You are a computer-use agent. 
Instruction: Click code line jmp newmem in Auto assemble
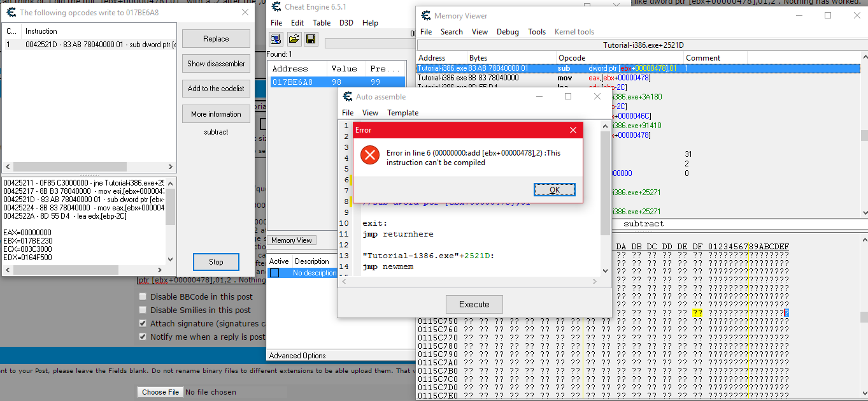click(x=387, y=266)
